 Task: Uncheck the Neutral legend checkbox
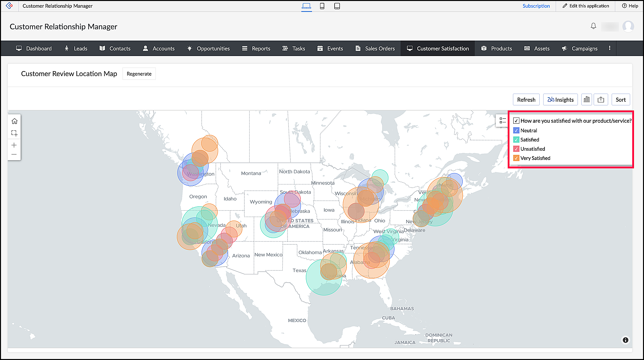(x=516, y=130)
